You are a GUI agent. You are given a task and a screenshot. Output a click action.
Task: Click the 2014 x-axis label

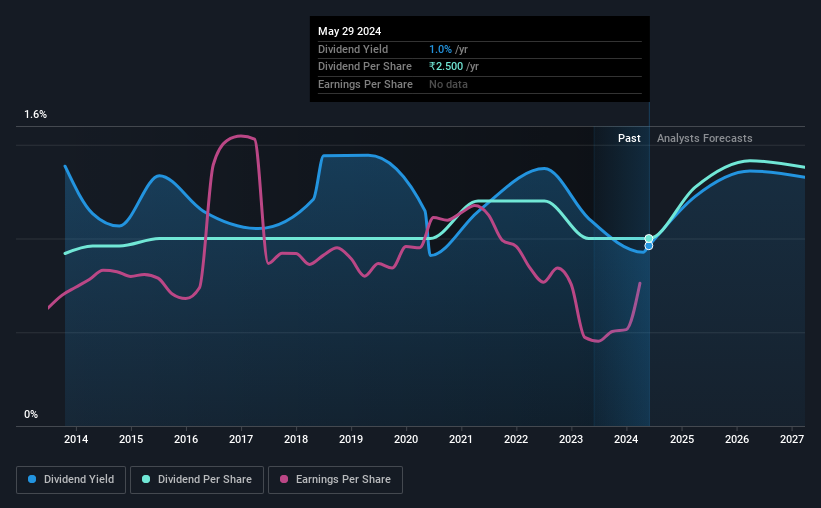76,439
